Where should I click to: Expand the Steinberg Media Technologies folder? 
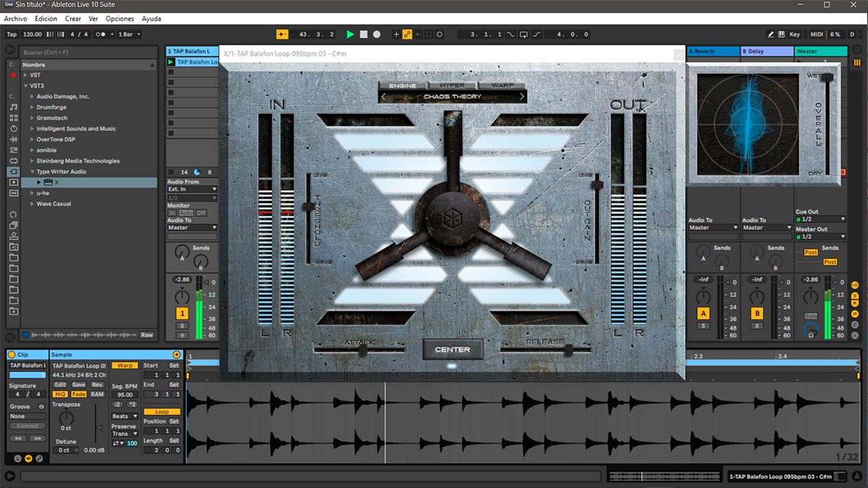coord(33,160)
